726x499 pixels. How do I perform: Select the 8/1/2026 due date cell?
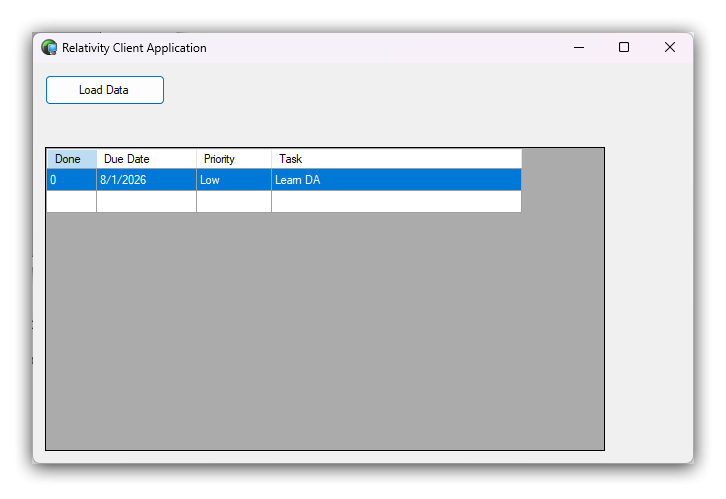[146, 180]
